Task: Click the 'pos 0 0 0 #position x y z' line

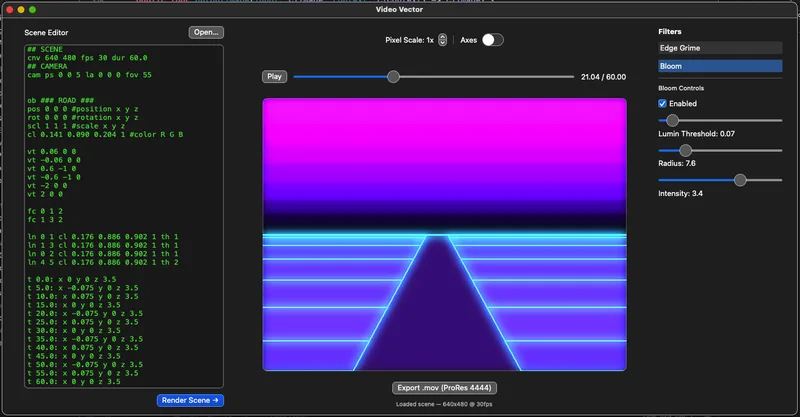Action: (83, 109)
